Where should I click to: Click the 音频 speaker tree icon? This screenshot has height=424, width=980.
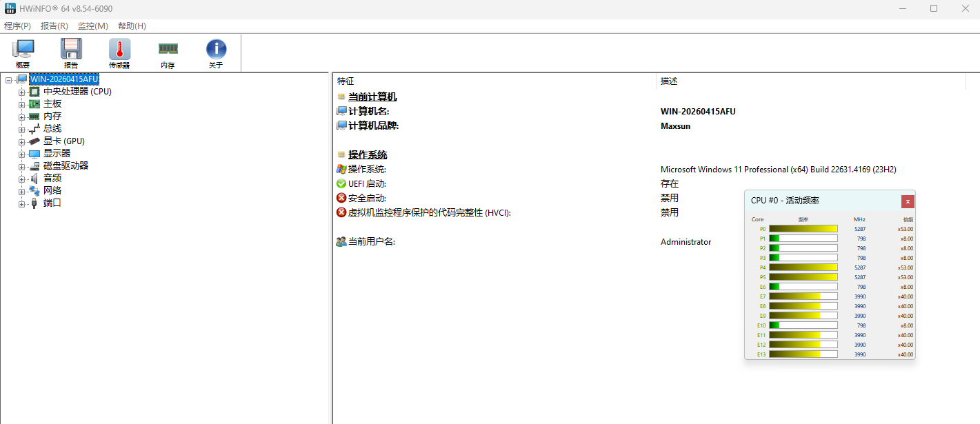(x=34, y=178)
